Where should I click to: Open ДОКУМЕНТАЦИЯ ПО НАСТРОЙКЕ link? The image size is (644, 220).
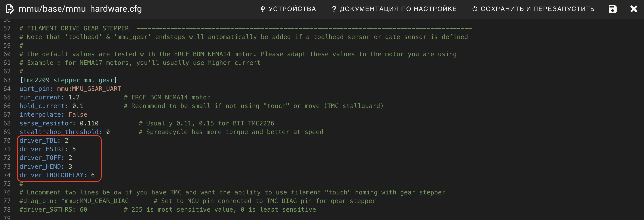click(394, 9)
